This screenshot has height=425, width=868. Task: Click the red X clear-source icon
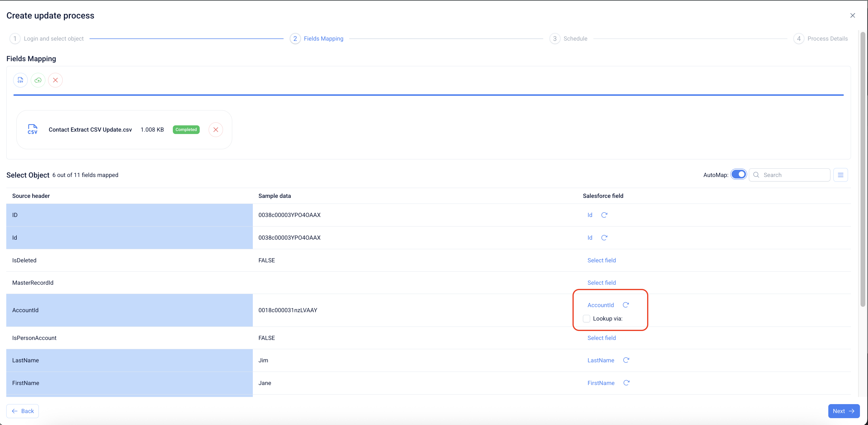pos(56,80)
